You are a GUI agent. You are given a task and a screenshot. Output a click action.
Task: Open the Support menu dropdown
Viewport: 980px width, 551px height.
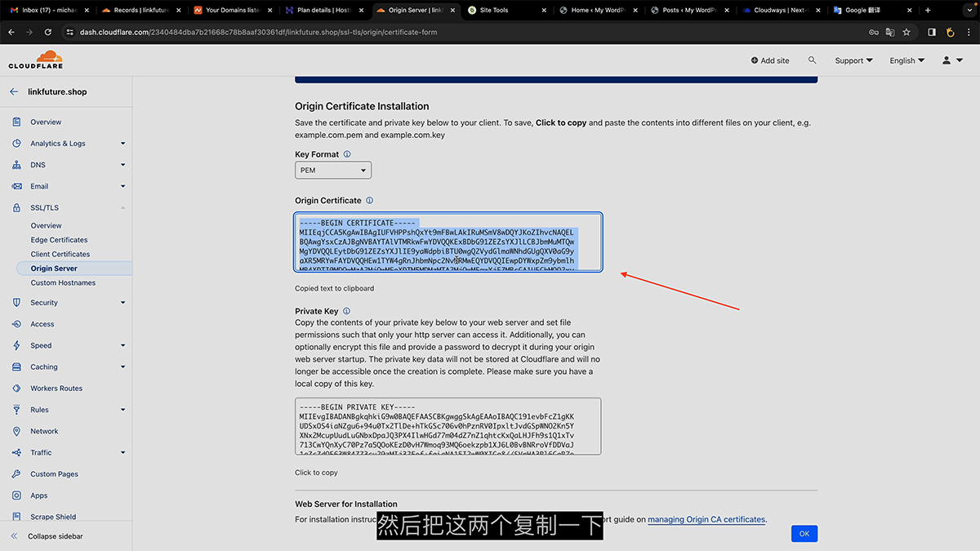(853, 60)
